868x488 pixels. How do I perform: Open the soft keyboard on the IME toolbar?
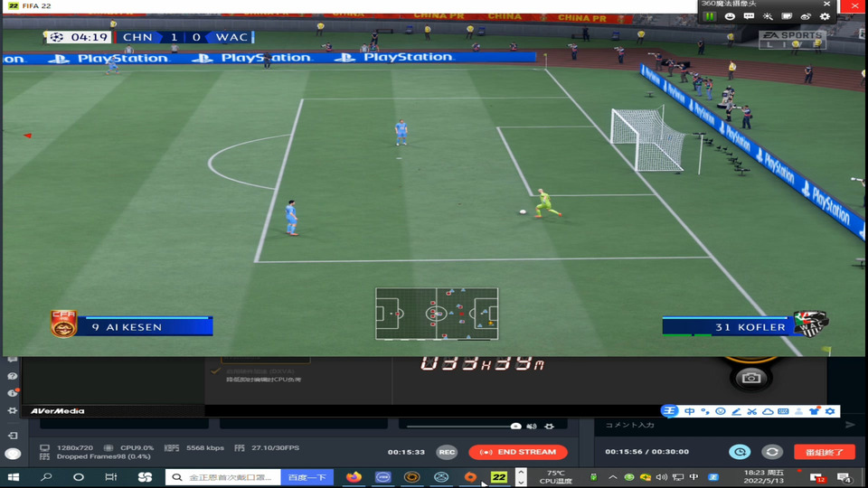783,411
